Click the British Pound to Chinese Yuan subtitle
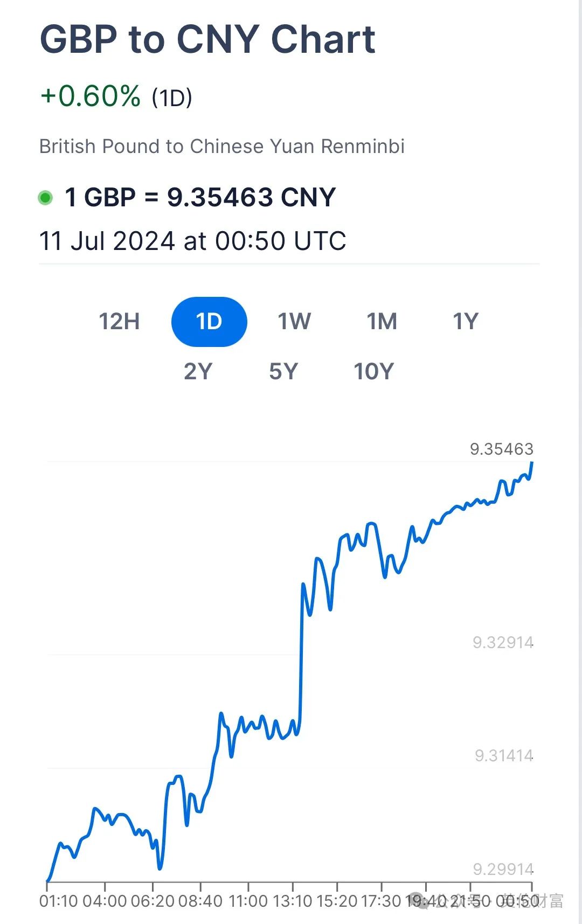582x924 pixels. 221,146
